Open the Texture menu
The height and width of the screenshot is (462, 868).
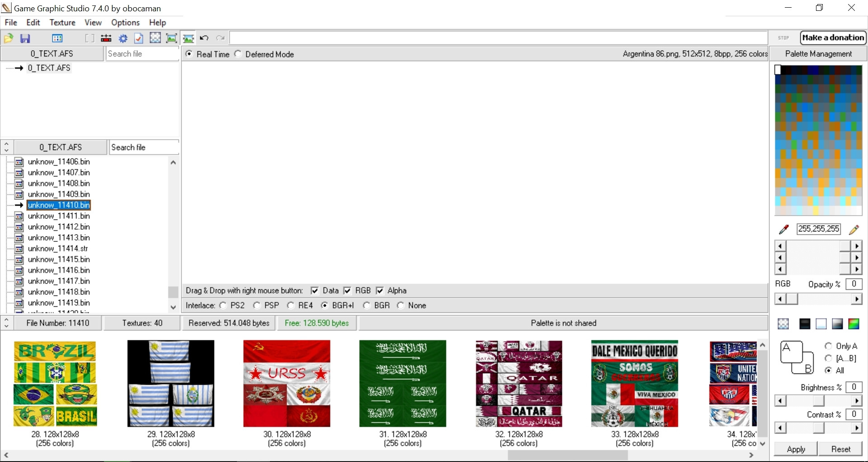[x=62, y=23]
